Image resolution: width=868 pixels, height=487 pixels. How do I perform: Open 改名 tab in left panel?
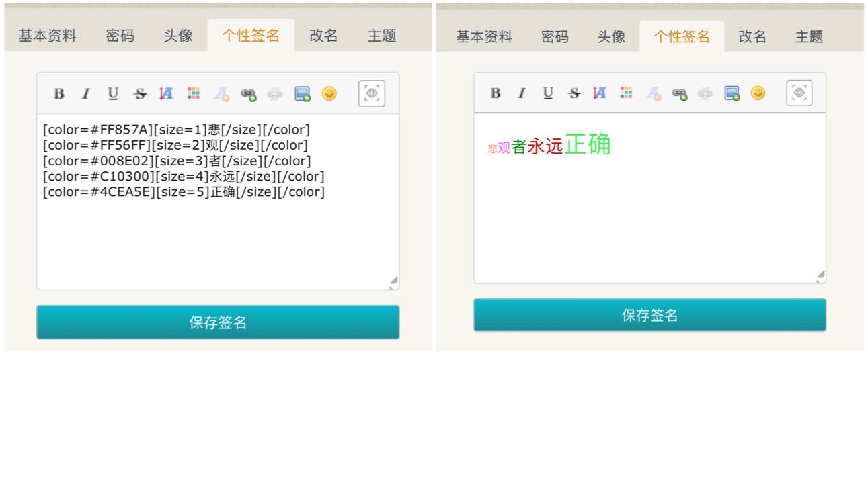(323, 36)
